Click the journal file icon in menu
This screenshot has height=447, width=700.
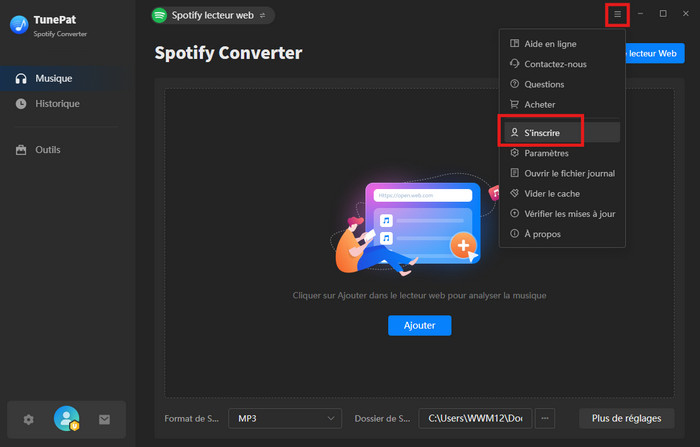[514, 173]
